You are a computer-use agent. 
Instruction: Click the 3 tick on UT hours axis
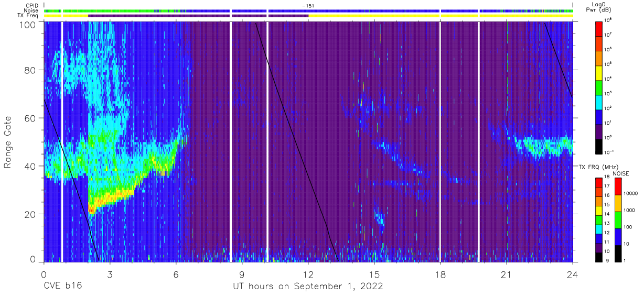pyautogui.click(x=110, y=273)
